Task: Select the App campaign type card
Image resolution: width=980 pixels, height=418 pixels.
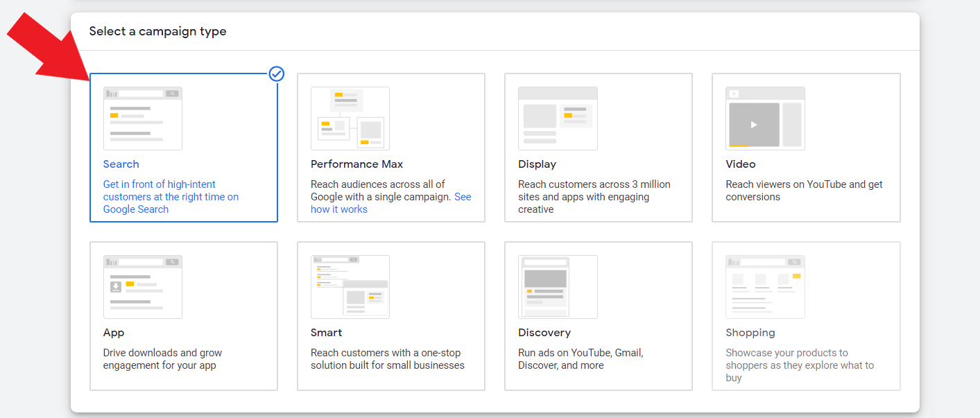Action: pyautogui.click(x=183, y=316)
